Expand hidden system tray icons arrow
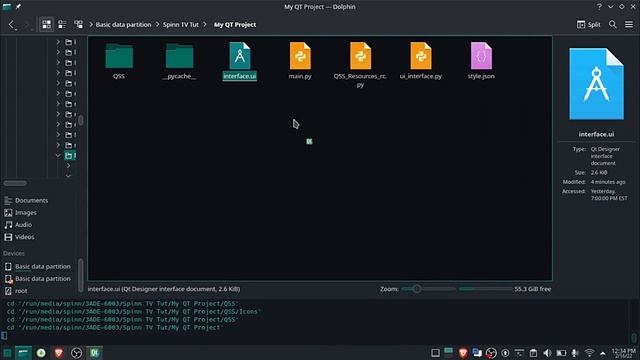 [602, 353]
